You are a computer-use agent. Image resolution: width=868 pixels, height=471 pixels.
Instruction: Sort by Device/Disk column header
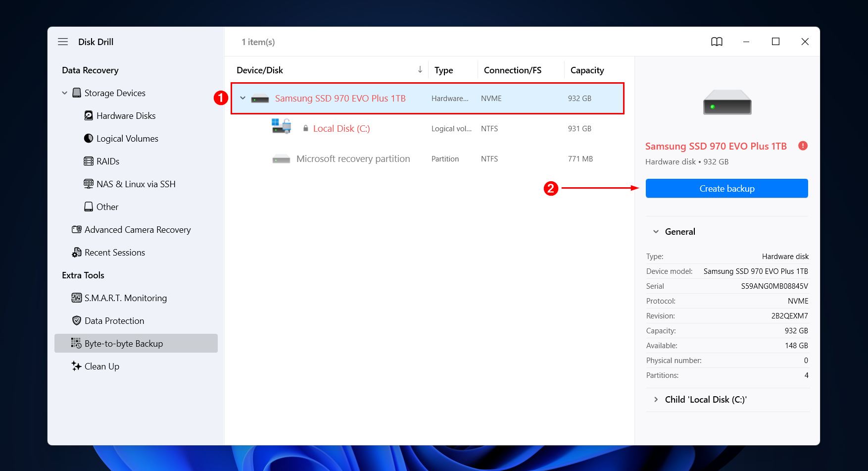[260, 70]
